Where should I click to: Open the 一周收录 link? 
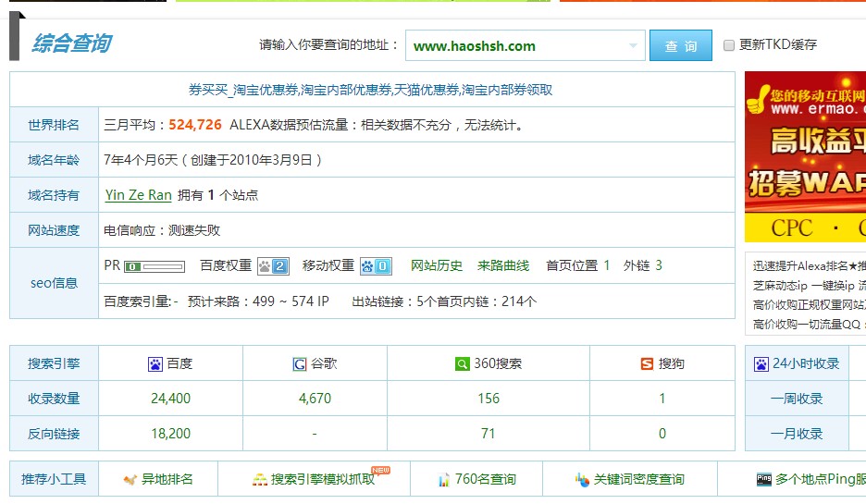797,399
